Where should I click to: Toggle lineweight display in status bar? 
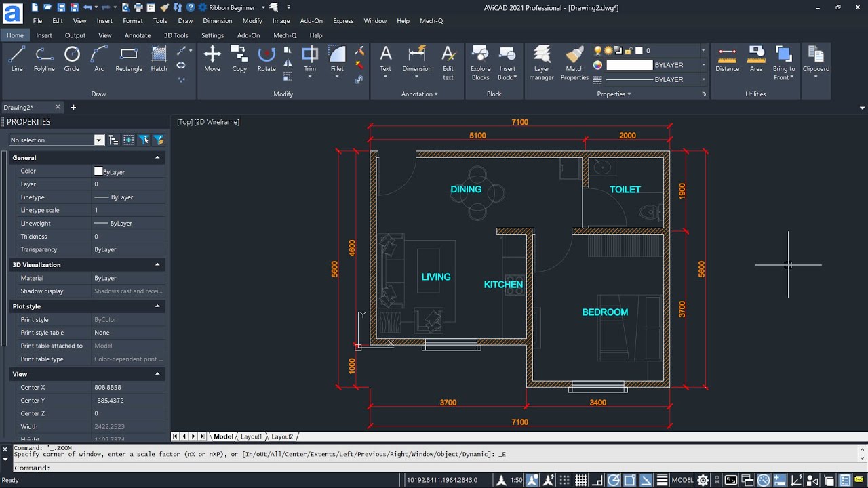(x=663, y=480)
